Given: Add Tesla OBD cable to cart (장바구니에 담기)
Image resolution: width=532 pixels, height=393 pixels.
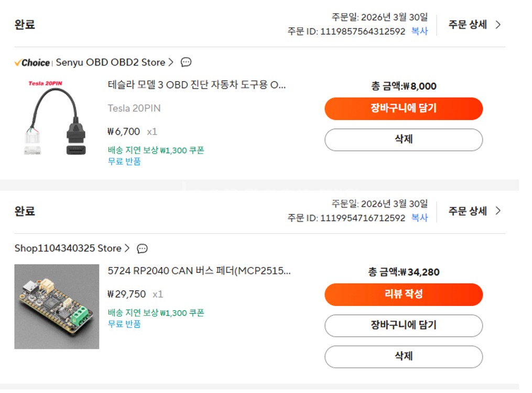Looking at the screenshot, I should coord(403,109).
